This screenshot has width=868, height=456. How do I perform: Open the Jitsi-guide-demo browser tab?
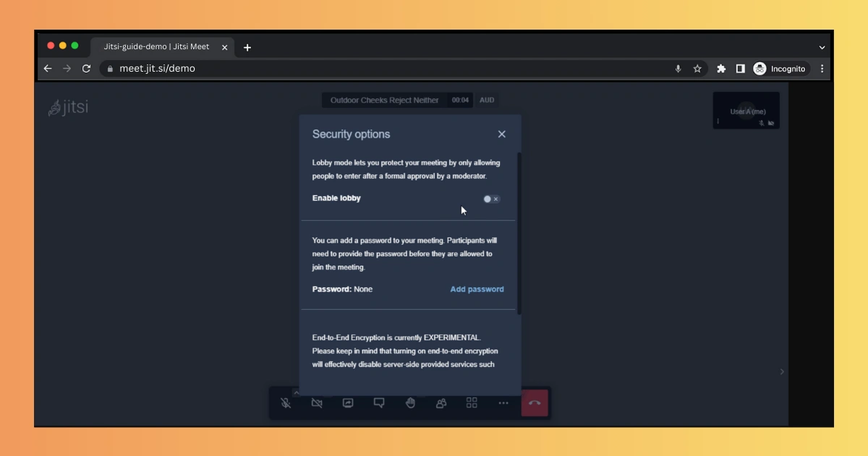(156, 47)
